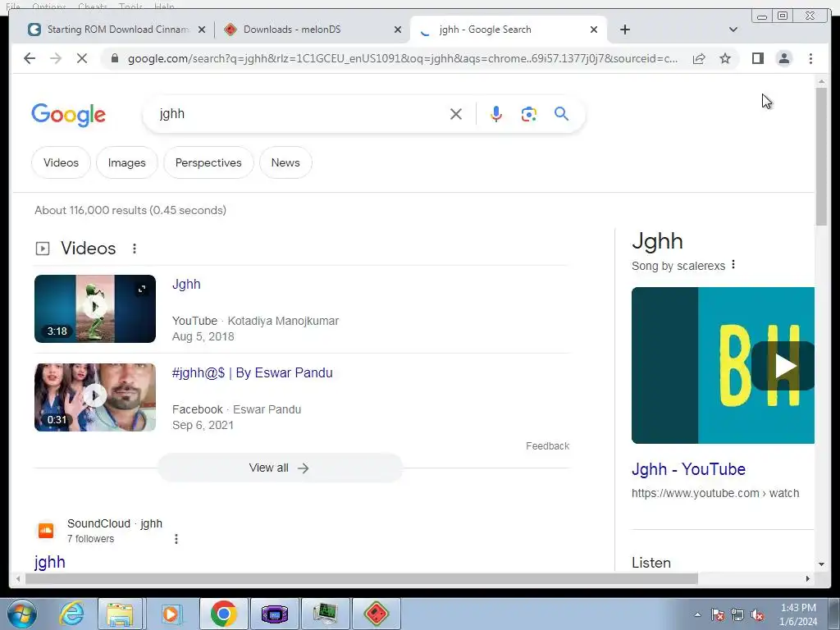View site information padlock icon
The height and width of the screenshot is (630, 840).
click(115, 58)
